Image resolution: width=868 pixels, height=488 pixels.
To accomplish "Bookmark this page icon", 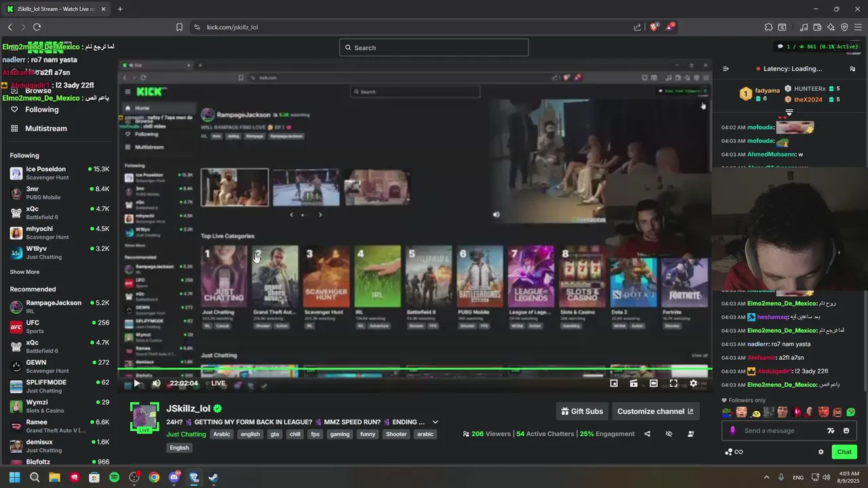I will [179, 27].
